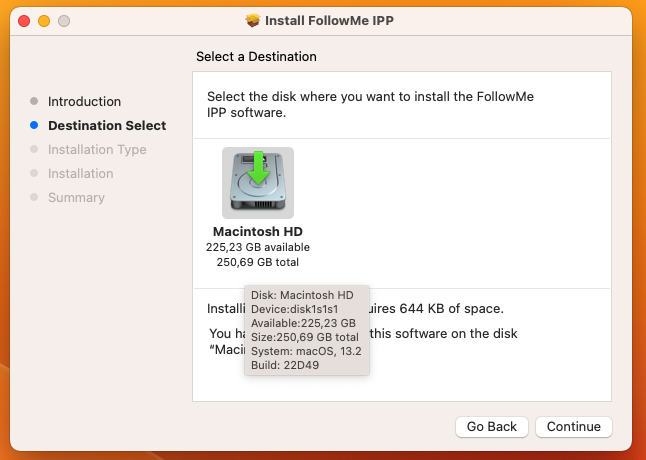
Task: Click the bullet beside Installation step
Action: [34, 173]
